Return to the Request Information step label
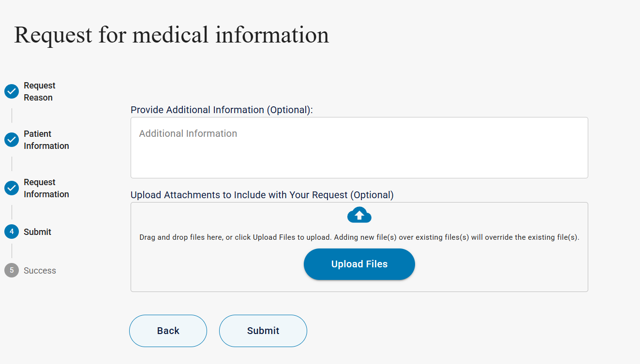The width and height of the screenshot is (640, 364). pyautogui.click(x=46, y=188)
